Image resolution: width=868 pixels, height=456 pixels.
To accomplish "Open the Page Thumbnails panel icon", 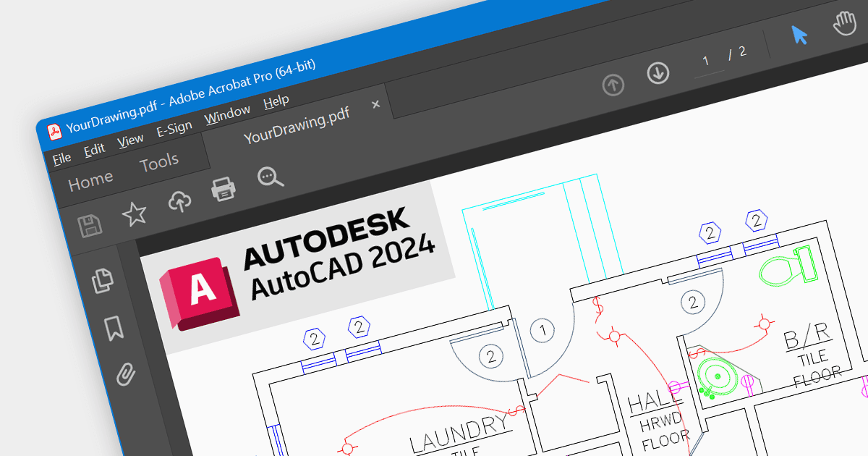I will (x=103, y=280).
